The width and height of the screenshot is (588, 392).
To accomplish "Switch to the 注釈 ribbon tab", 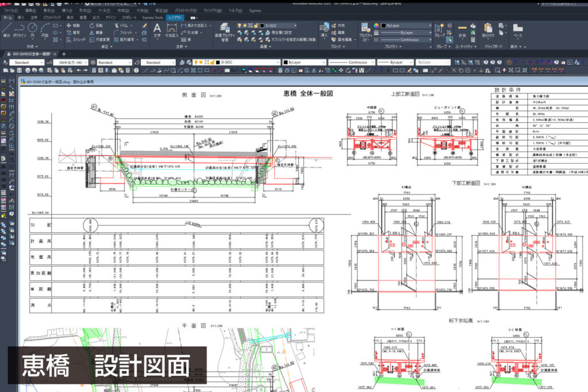I will coord(34,18).
